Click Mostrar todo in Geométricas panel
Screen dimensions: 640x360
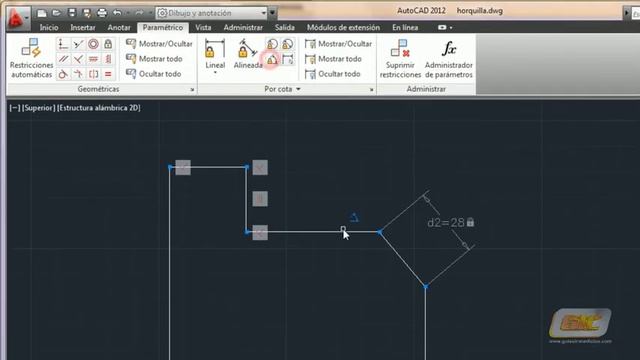pos(154,59)
